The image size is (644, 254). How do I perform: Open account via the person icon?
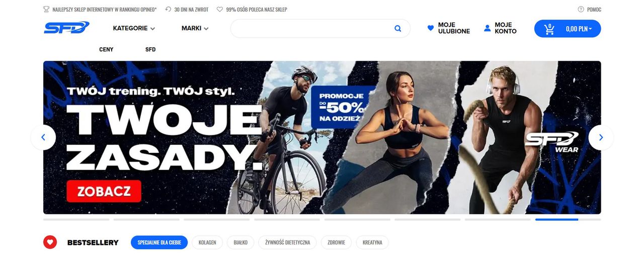click(487, 28)
